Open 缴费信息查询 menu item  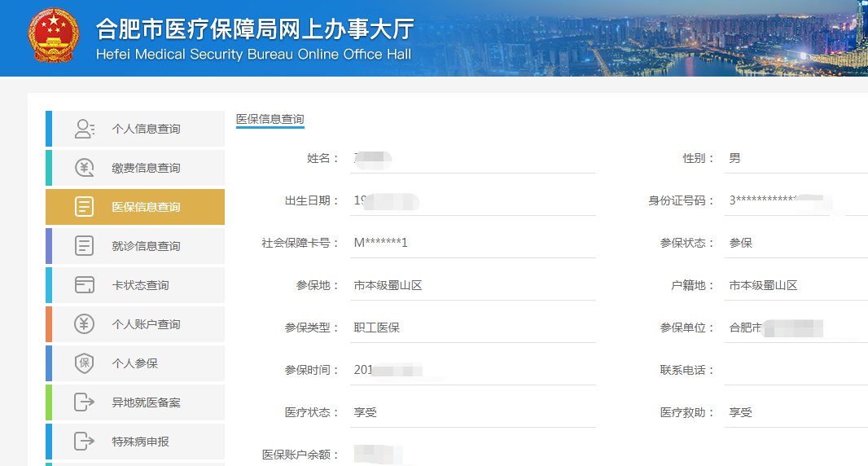146,168
